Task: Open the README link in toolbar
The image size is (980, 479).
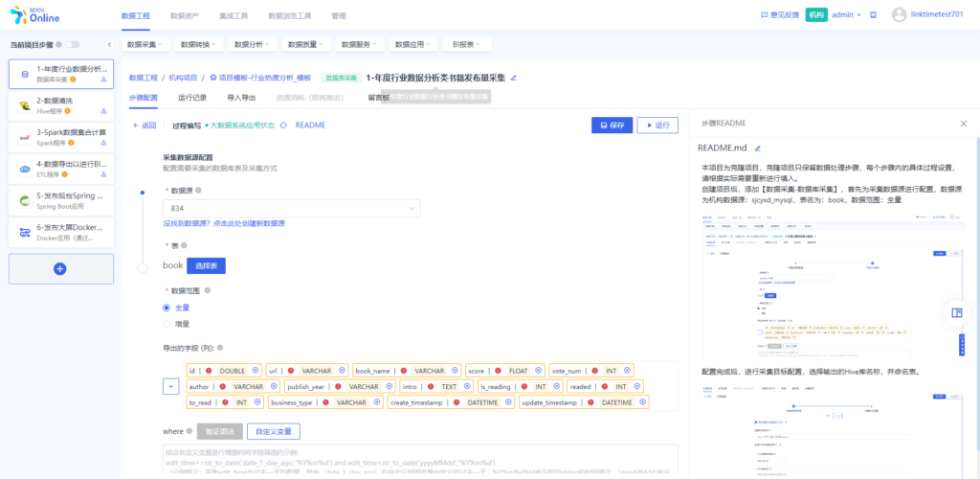Action: click(x=310, y=125)
